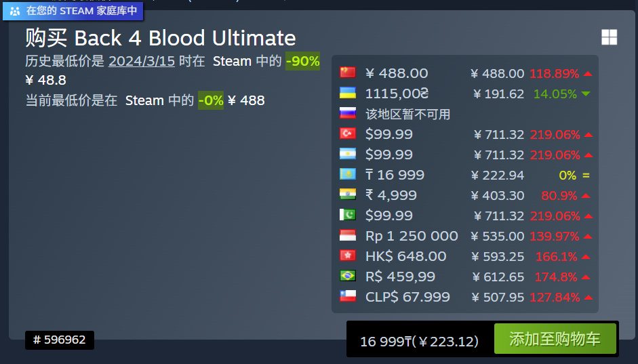The width and height of the screenshot is (638, 364).
Task: Click the -90% discount badge
Action: pyautogui.click(x=302, y=61)
